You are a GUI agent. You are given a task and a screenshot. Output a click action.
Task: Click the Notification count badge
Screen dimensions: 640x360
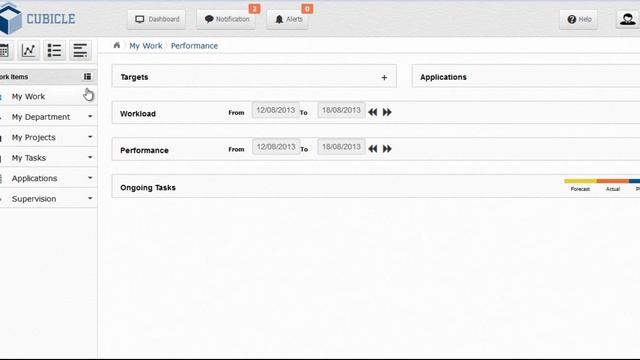[x=254, y=9]
